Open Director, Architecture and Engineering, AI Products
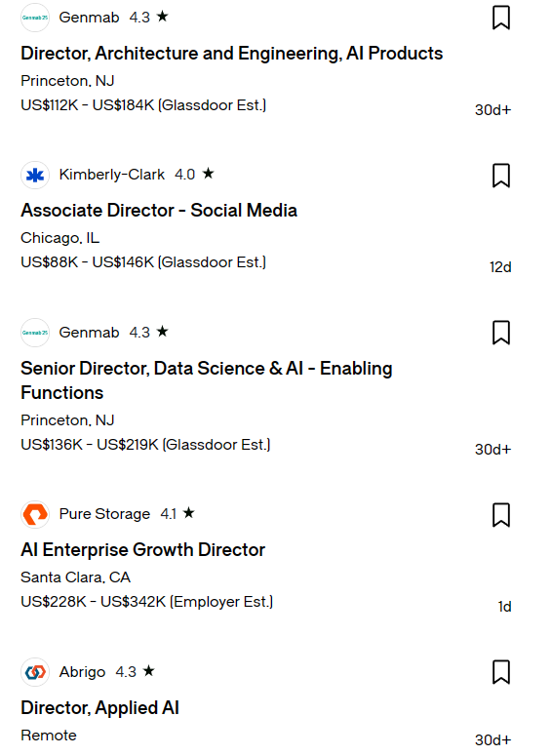 231,53
